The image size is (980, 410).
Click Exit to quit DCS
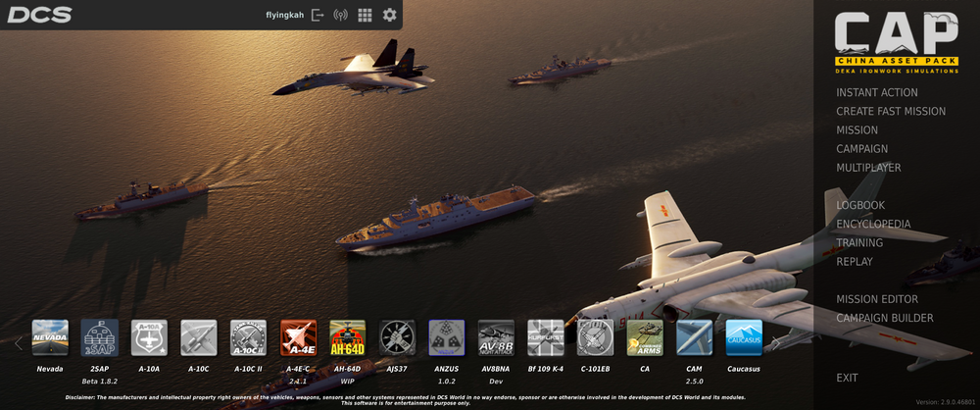pos(847,378)
